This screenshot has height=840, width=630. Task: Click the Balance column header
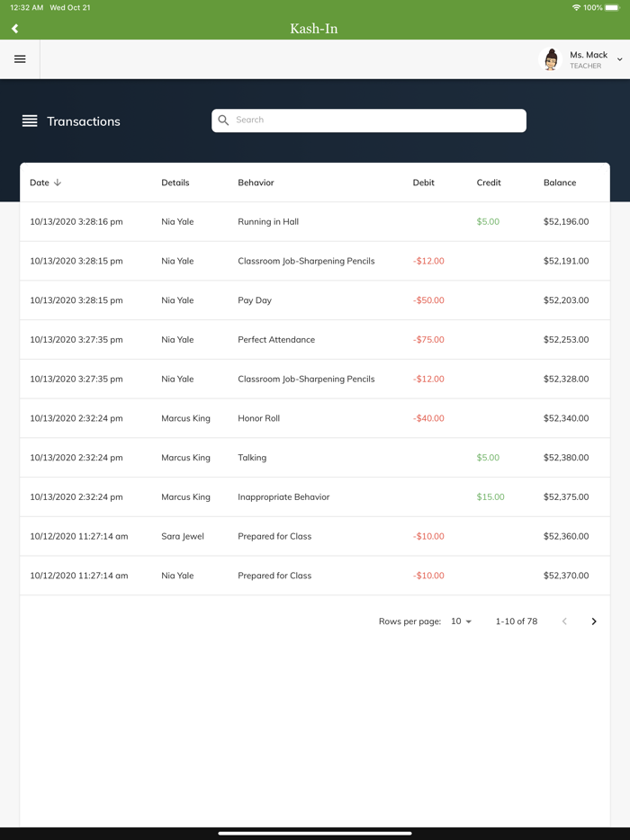click(x=559, y=183)
